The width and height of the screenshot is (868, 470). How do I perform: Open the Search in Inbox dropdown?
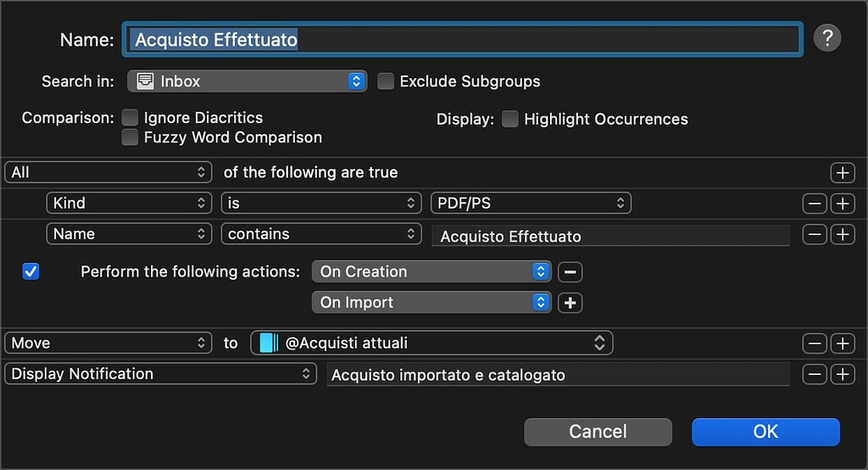(x=247, y=81)
